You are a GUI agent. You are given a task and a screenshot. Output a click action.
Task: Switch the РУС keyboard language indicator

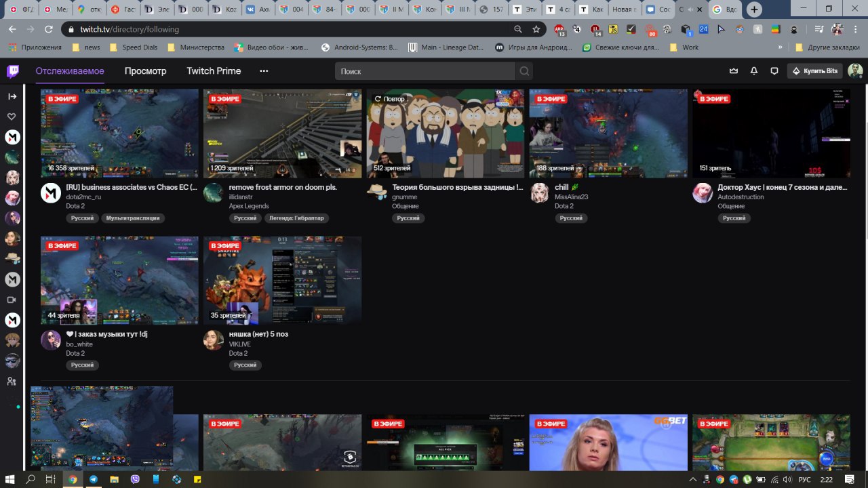coord(805,480)
